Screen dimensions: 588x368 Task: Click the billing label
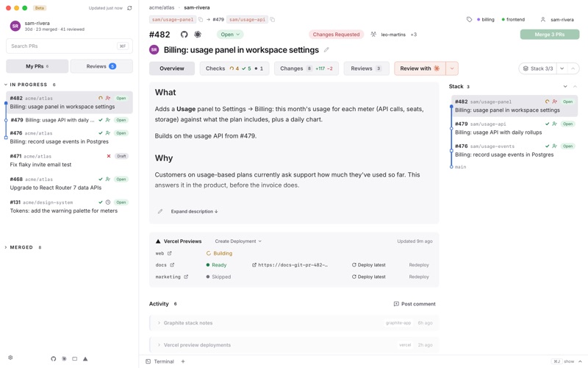[486, 20]
